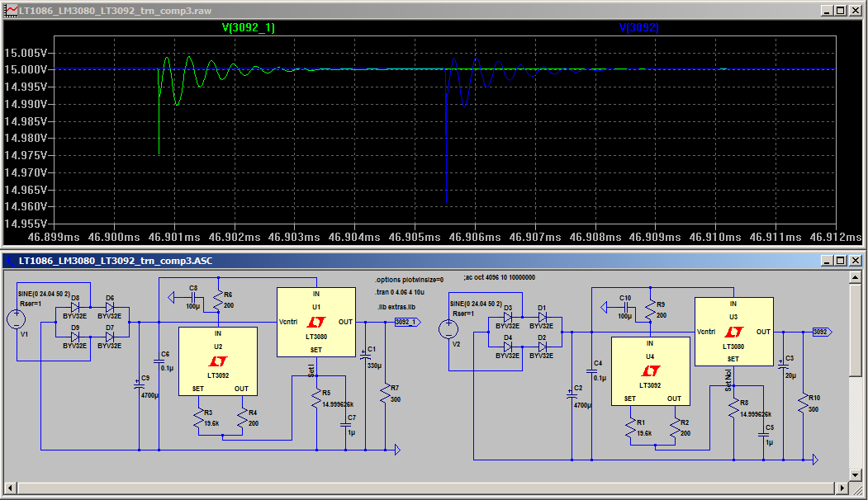Select the U3 LT3080 regulator block
The height and width of the screenshot is (500, 868).
click(x=734, y=332)
